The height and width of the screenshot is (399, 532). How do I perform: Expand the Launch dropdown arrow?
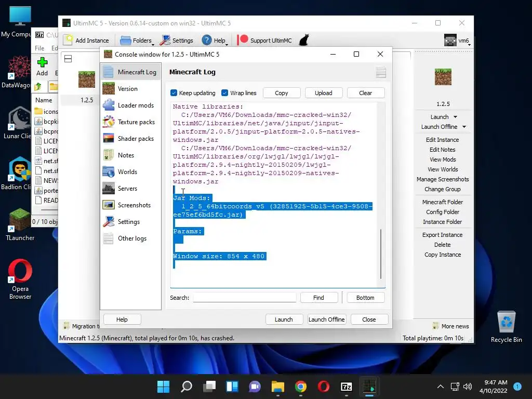pyautogui.click(x=455, y=117)
